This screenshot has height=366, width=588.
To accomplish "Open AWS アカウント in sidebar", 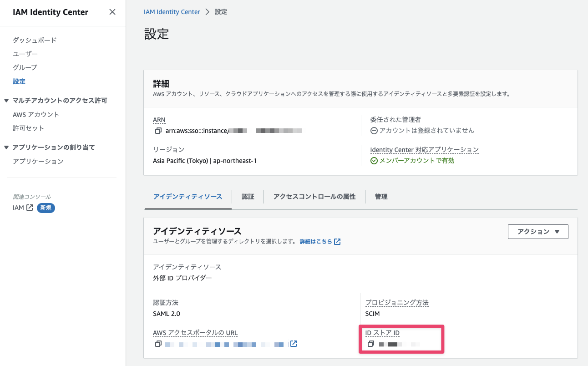I will pos(36,115).
